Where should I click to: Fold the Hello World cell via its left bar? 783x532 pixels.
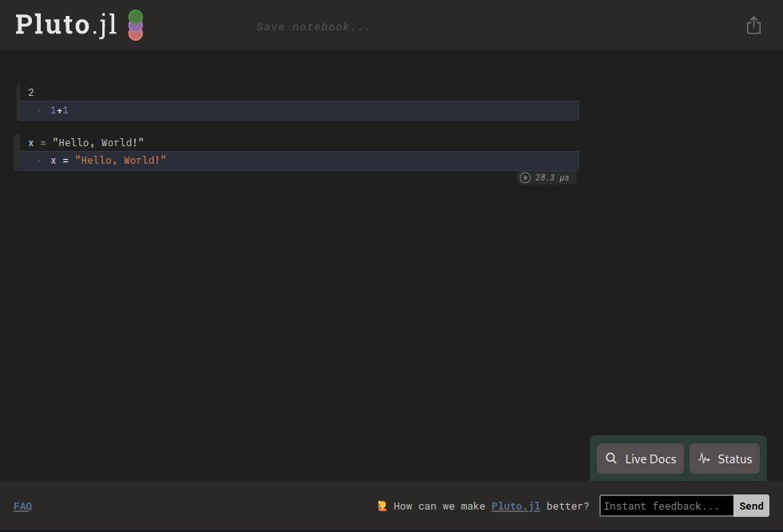click(17, 152)
